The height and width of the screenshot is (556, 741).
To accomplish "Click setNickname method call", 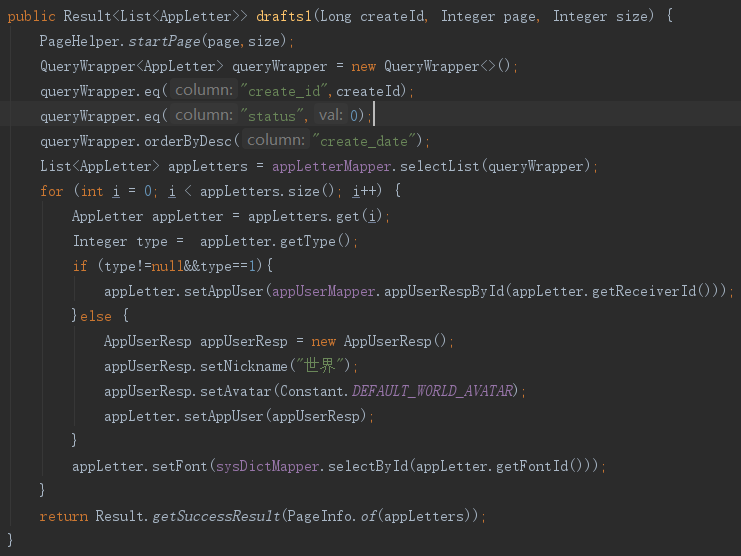I will (244, 367).
